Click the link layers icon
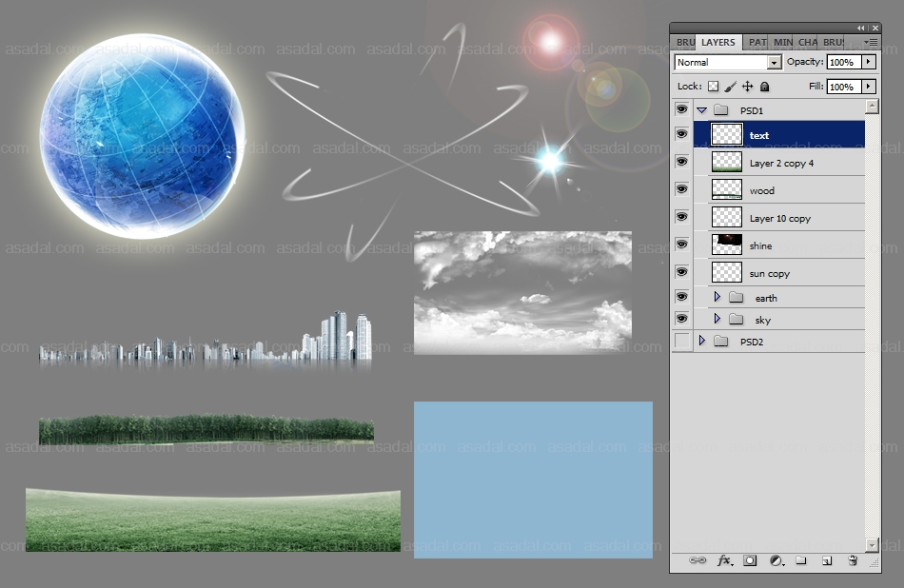Image resolution: width=904 pixels, height=588 pixels. pos(698,561)
